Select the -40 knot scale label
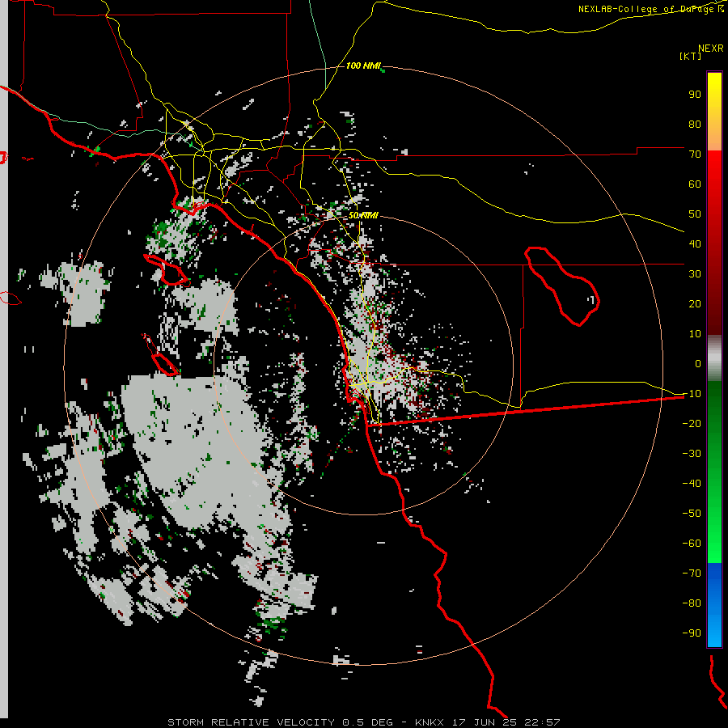Image resolution: width=728 pixels, height=728 pixels. 692,484
